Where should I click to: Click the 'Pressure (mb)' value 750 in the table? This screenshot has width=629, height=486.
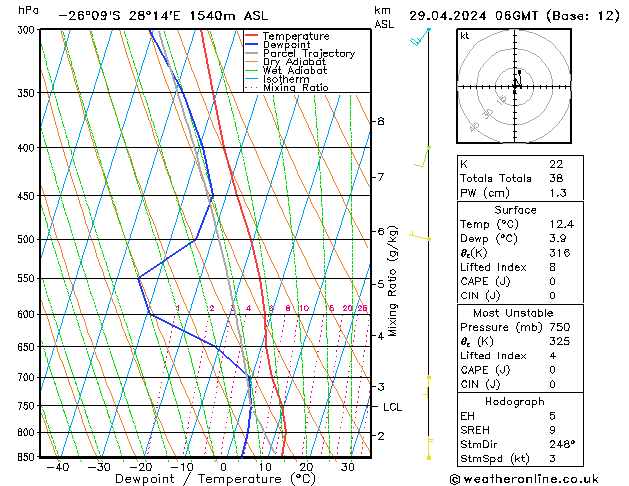click(560, 327)
